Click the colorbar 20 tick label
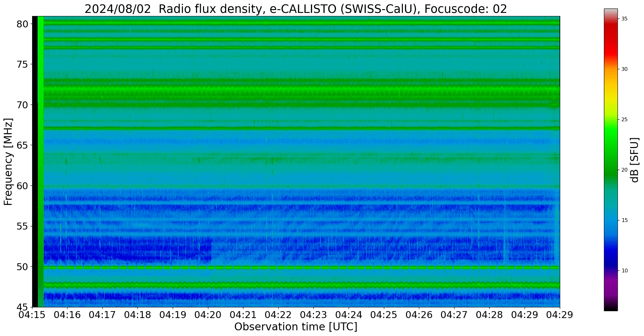This screenshot has height=336, width=644. (x=624, y=170)
